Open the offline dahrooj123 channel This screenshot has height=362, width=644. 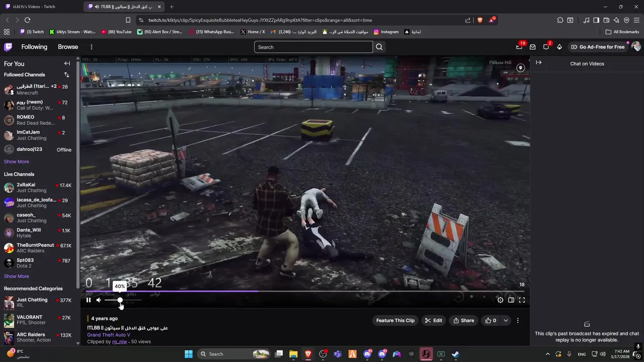38,150
